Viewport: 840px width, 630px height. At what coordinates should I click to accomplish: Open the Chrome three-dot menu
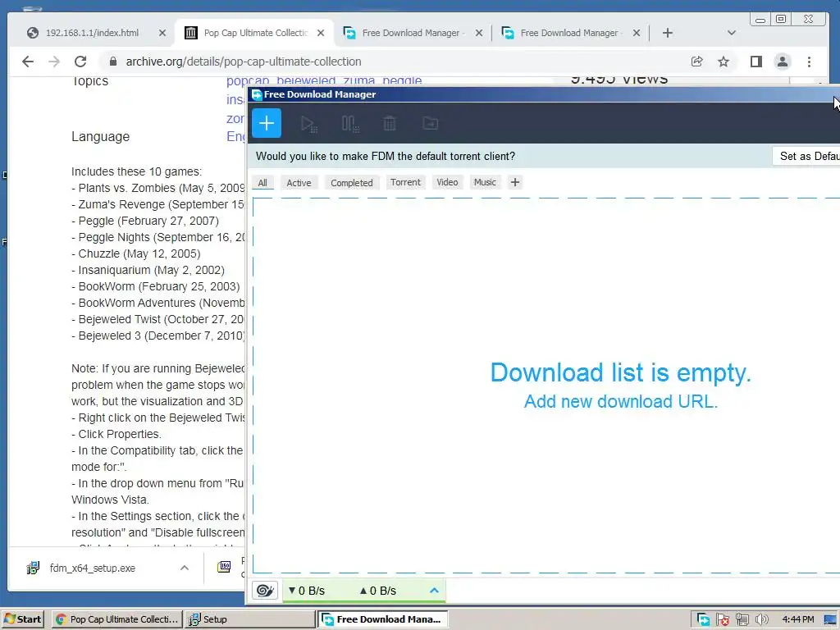click(809, 62)
